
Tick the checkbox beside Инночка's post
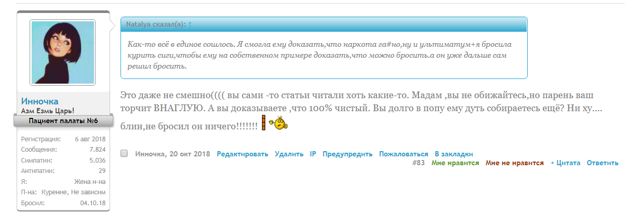[x=124, y=154]
